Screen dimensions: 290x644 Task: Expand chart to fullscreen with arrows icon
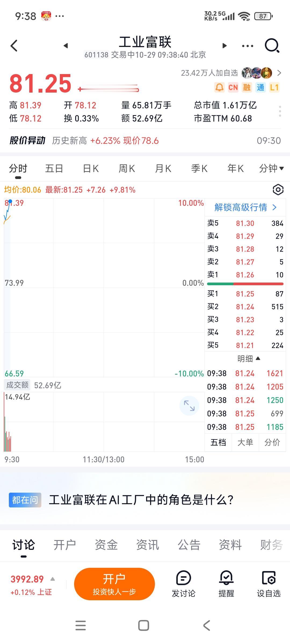point(189,405)
